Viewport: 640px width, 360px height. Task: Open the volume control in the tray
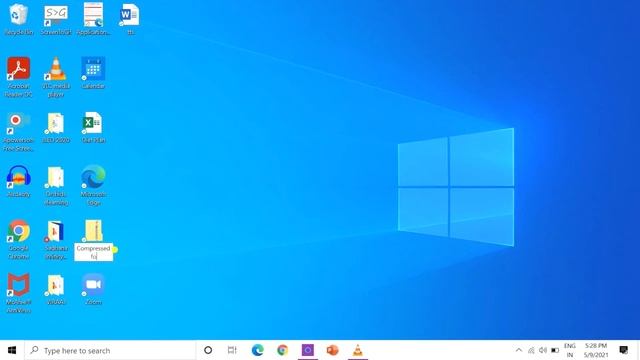pos(542,350)
